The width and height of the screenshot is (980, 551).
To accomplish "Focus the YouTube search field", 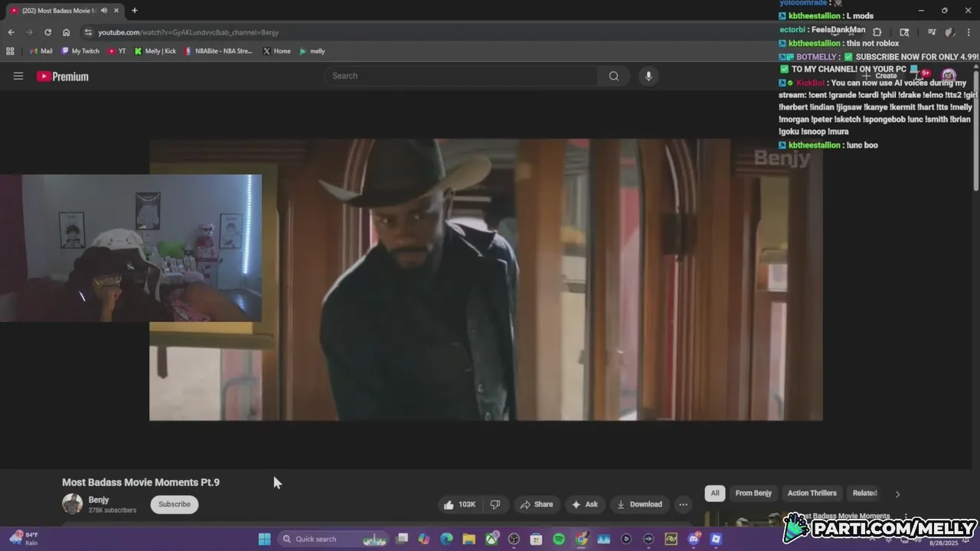I will pyautogui.click(x=462, y=76).
